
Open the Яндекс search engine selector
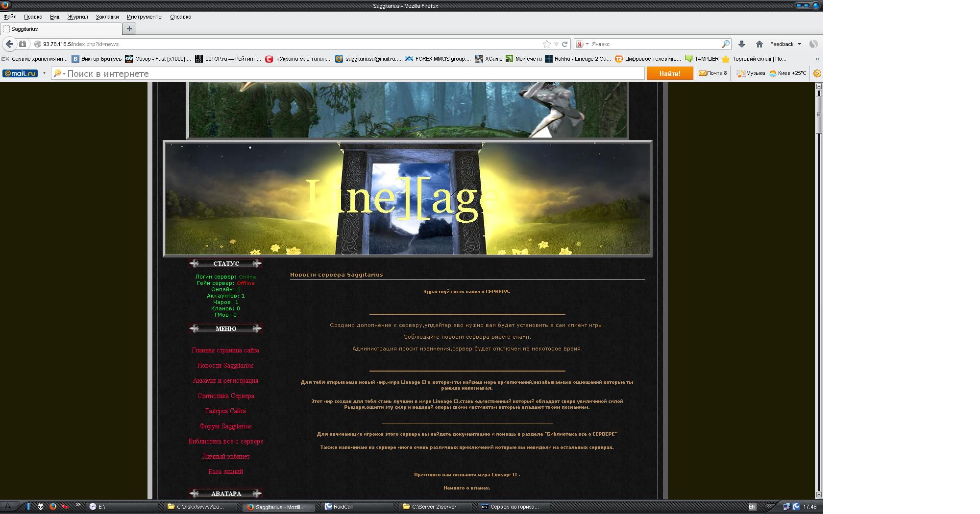pyautogui.click(x=582, y=44)
